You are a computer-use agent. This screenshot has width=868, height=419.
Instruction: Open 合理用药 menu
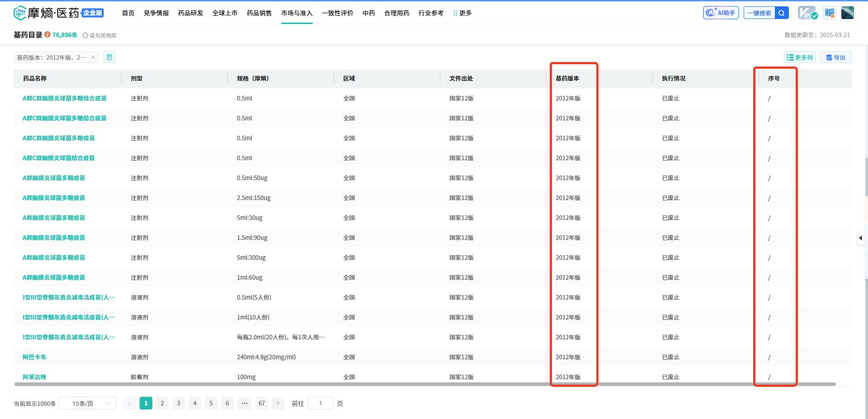tap(397, 13)
